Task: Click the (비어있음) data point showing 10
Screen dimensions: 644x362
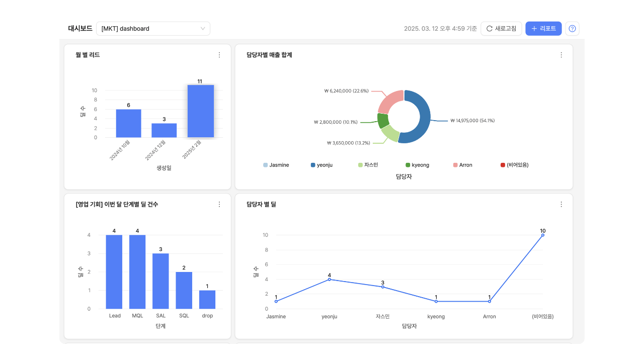Action: [542, 235]
